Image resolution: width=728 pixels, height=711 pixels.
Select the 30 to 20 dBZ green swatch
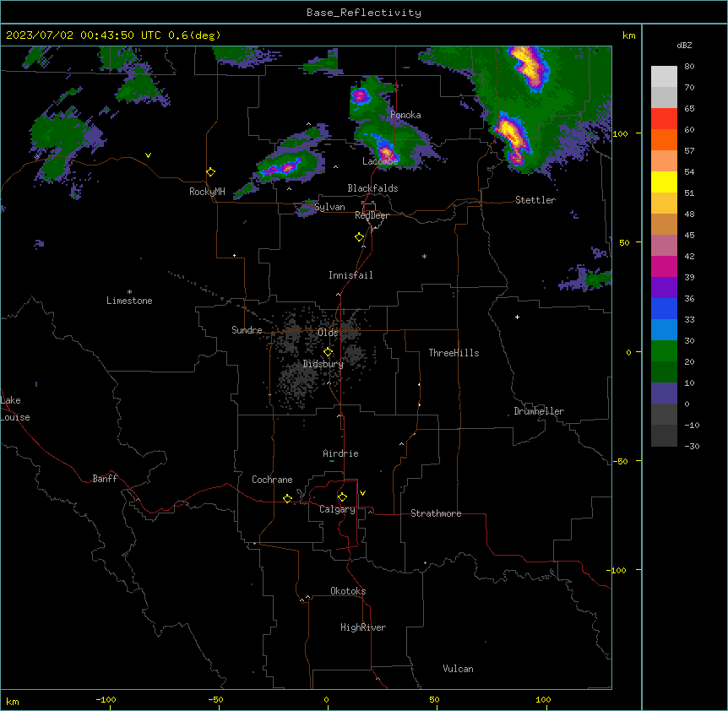point(664,351)
